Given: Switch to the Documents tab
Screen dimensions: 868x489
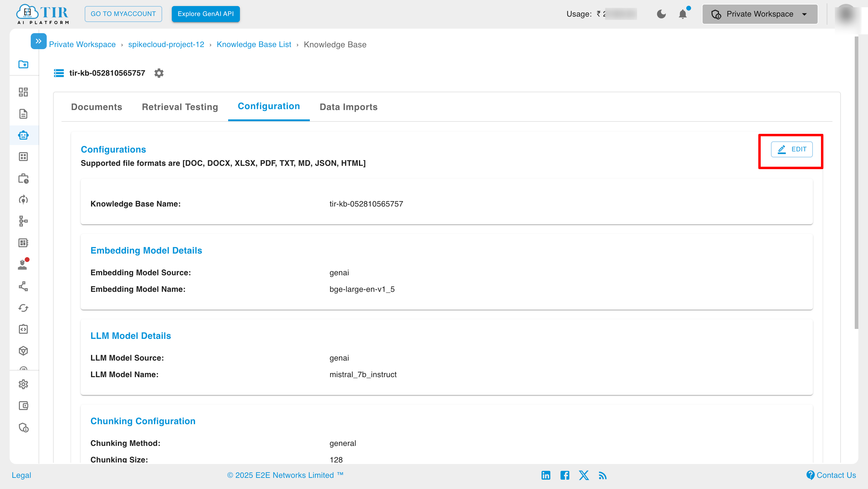Looking at the screenshot, I should (96, 107).
